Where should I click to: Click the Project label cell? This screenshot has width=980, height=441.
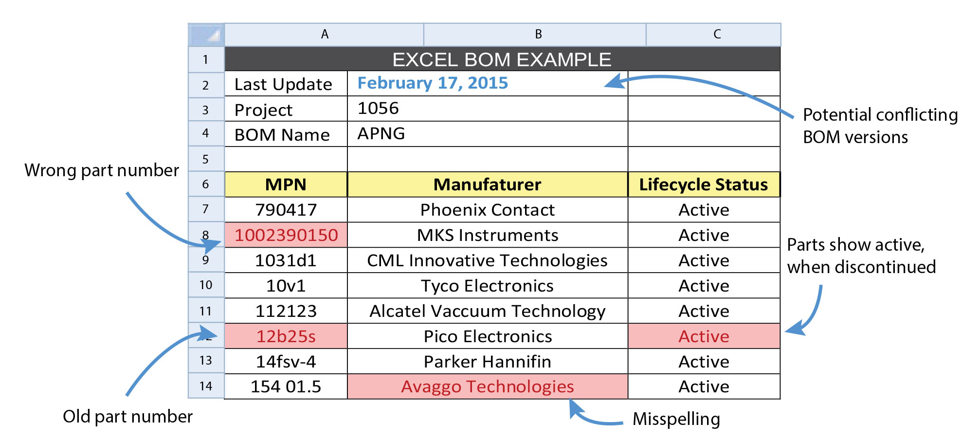286,109
